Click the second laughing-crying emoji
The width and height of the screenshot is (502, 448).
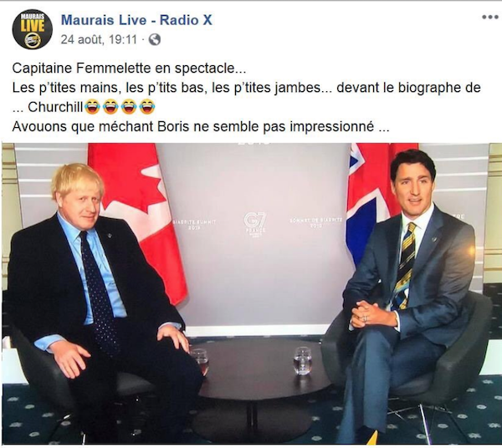click(110, 107)
